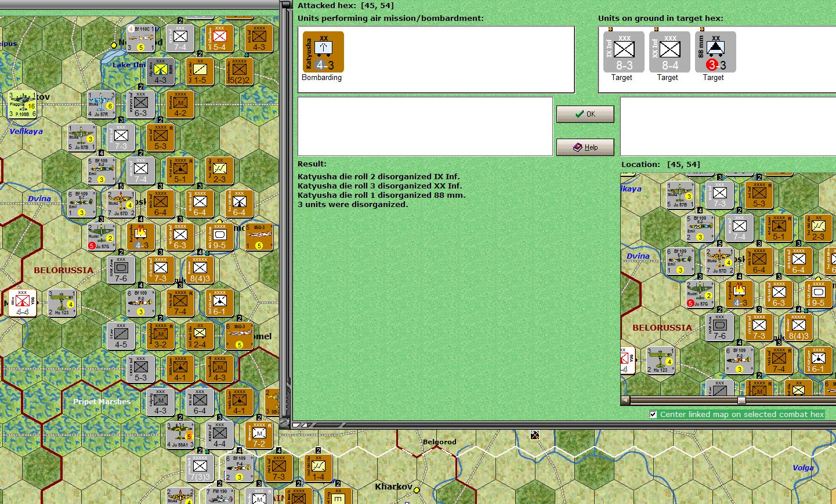Select Konev 8(4)3 on main map
Screen dimensions: 836x504
coord(200,270)
